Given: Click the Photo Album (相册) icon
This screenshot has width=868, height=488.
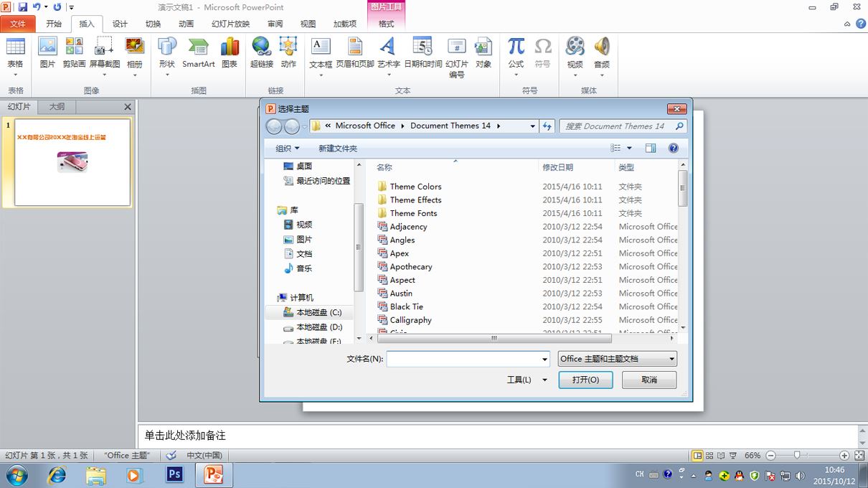Looking at the screenshot, I should point(135,56).
